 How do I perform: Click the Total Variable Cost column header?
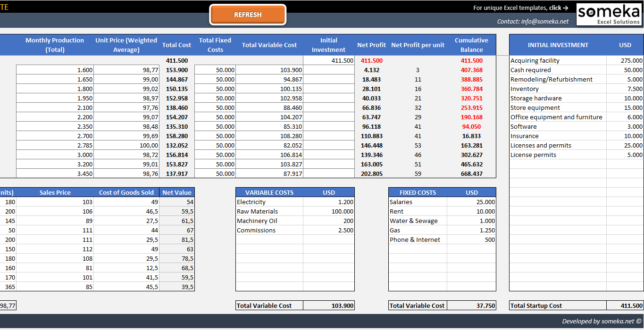click(269, 45)
